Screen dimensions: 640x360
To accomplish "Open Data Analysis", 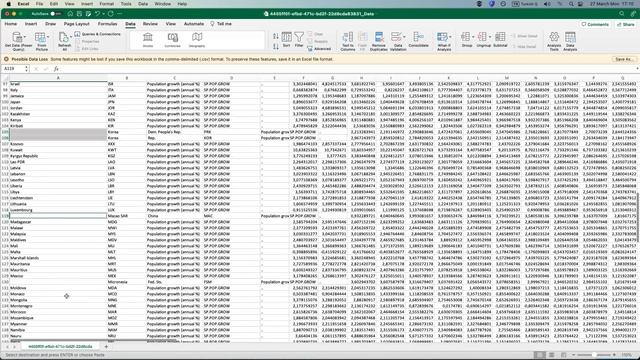I will click(570, 41).
